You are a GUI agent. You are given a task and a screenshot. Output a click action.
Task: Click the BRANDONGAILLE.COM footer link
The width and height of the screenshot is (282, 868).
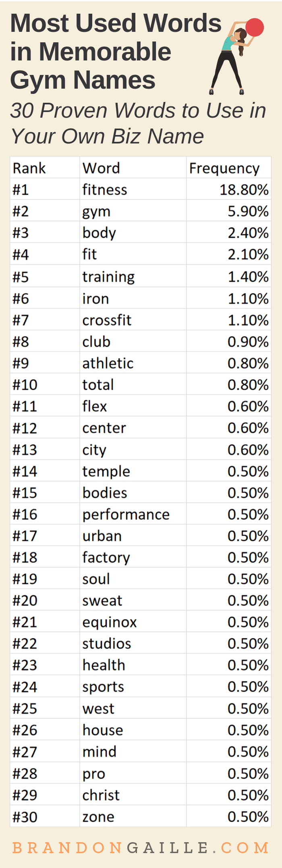pos(141,847)
